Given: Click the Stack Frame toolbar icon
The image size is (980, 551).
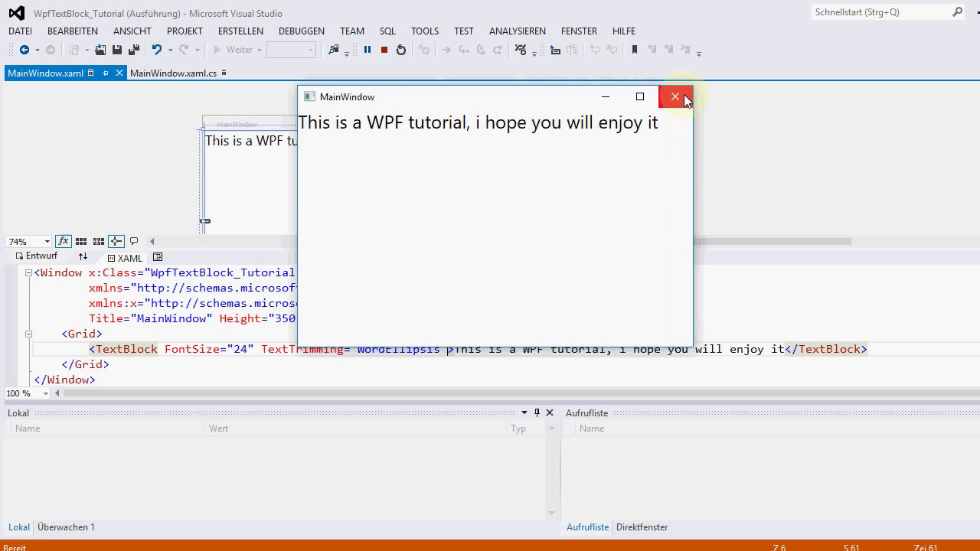Looking at the screenshot, I should [555, 50].
